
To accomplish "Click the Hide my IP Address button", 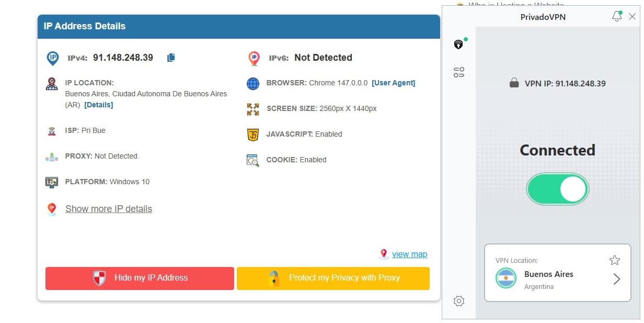I will (x=140, y=278).
